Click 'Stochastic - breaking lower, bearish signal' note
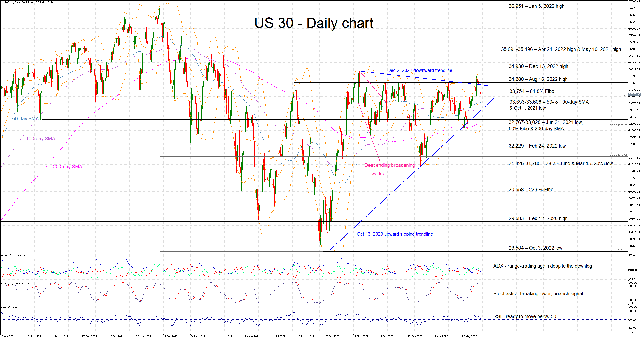 pyautogui.click(x=538, y=294)
